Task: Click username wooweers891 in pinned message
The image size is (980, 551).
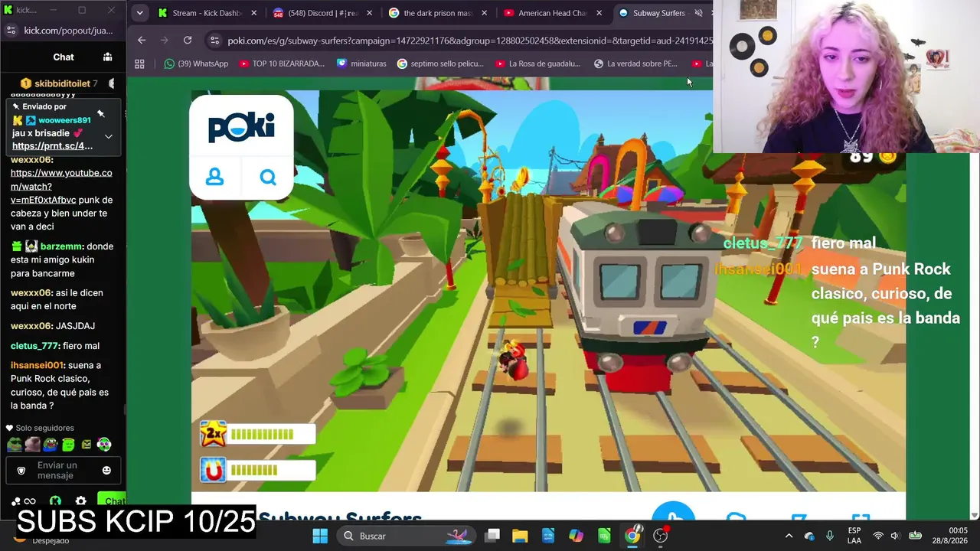Action: pos(64,120)
